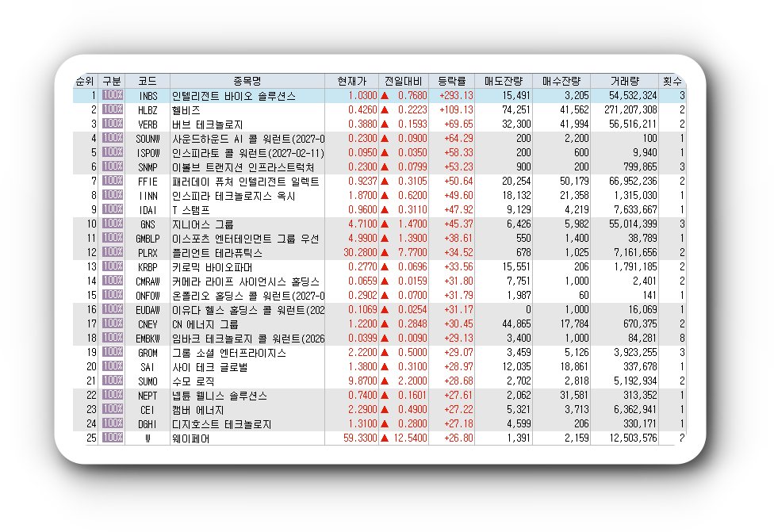Open stock name 사이 테크 글로벌
The image size is (774, 532).
click(210, 367)
